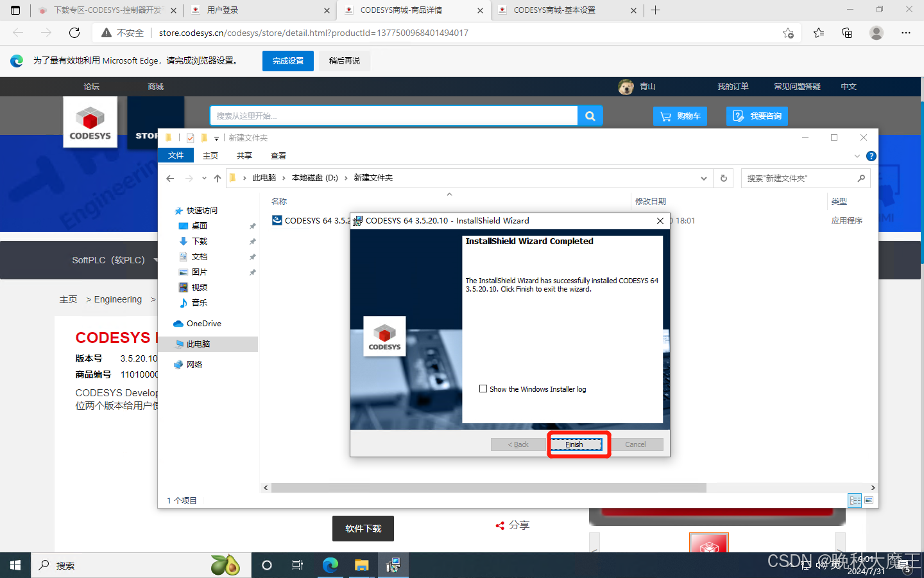
Task: Open 音乐 in the navigation pane
Action: pyautogui.click(x=199, y=303)
